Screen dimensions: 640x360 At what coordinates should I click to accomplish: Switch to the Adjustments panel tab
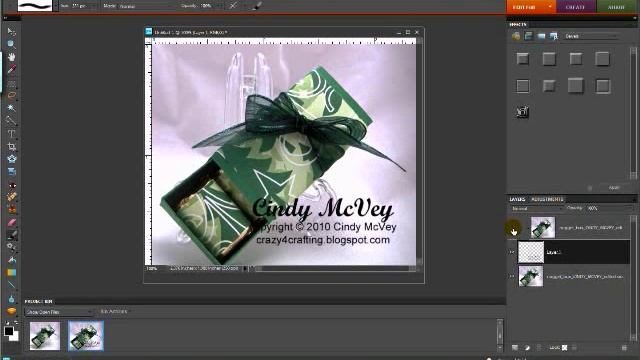[547, 199]
